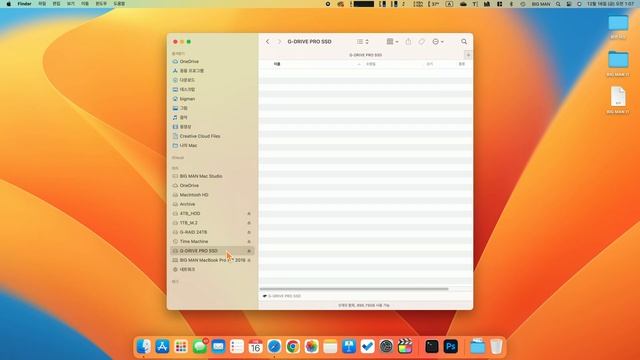Open Spotlight search in the menu bar
Viewport: 640px width, 360px height.
(558, 4)
